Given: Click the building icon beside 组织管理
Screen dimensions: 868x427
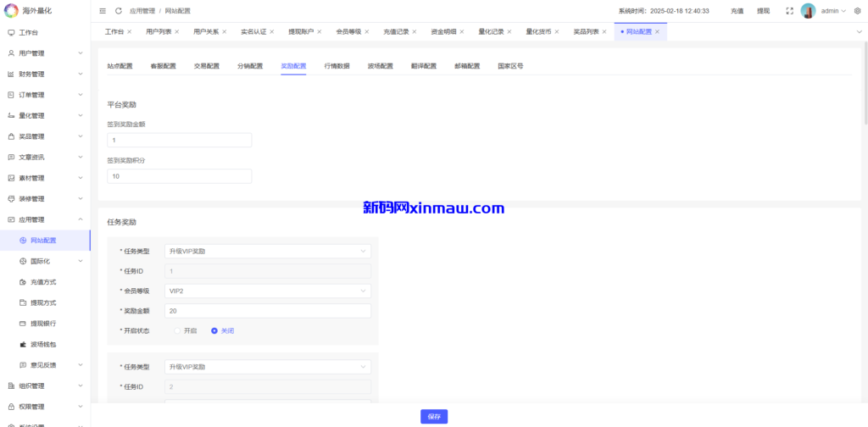Looking at the screenshot, I should (x=11, y=385).
